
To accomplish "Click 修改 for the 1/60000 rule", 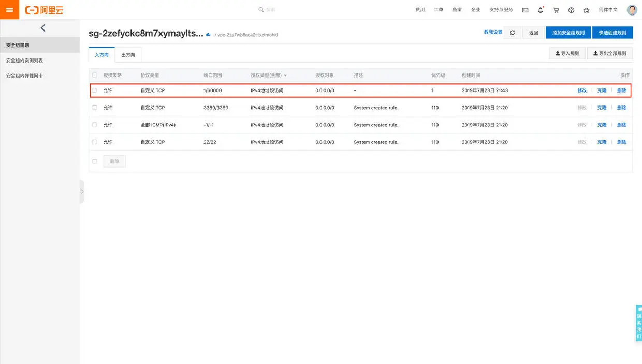I will pos(582,90).
